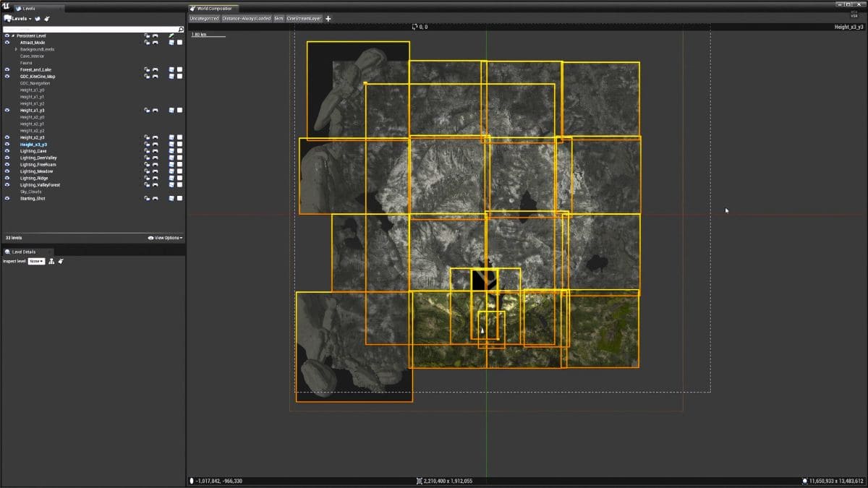868x488 pixels.
Task: Click the magnifying glass in the Levels search bar
Action: point(181,30)
